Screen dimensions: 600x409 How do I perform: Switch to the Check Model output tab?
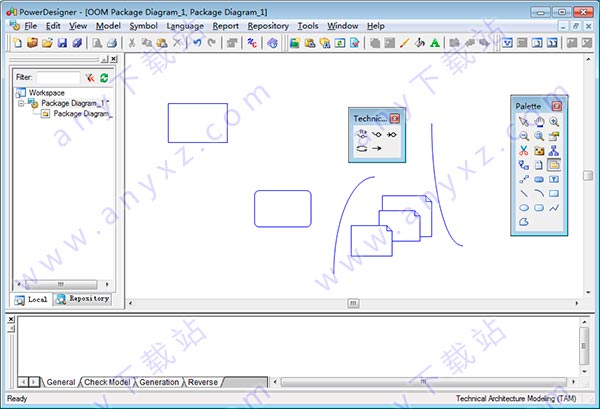click(106, 382)
